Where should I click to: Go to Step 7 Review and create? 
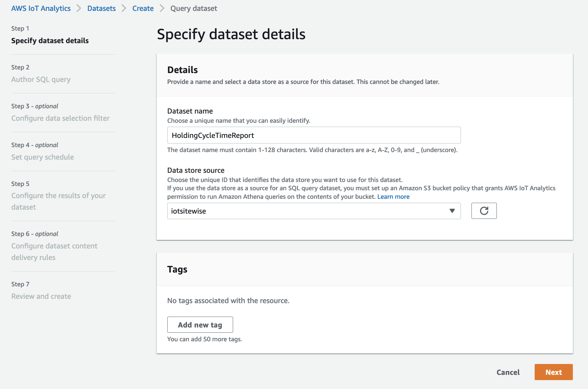point(41,296)
